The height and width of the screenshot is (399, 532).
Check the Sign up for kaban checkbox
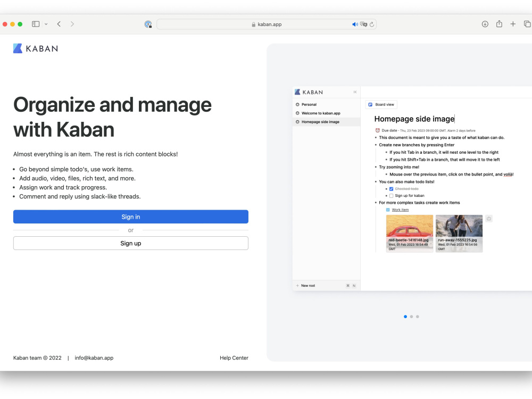click(x=391, y=196)
